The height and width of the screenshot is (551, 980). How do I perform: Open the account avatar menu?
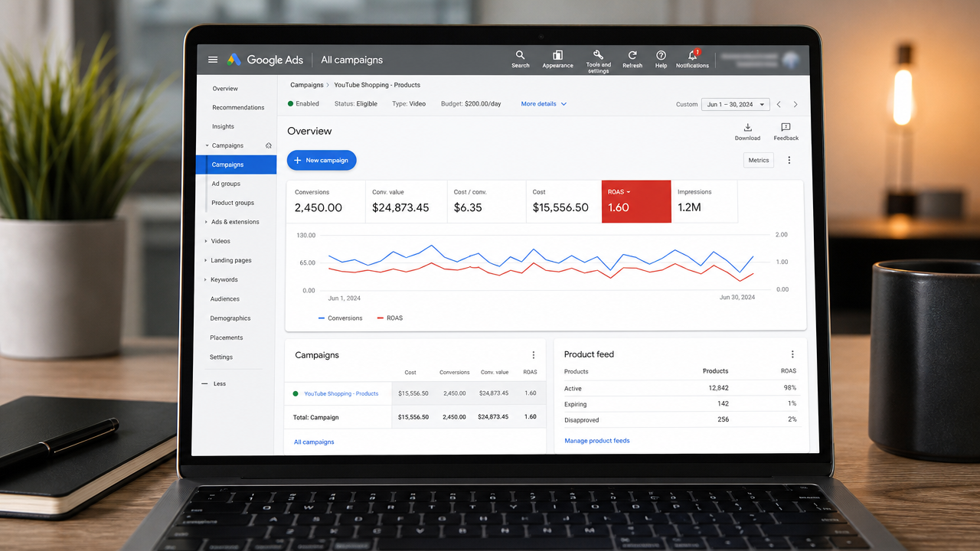[789, 60]
